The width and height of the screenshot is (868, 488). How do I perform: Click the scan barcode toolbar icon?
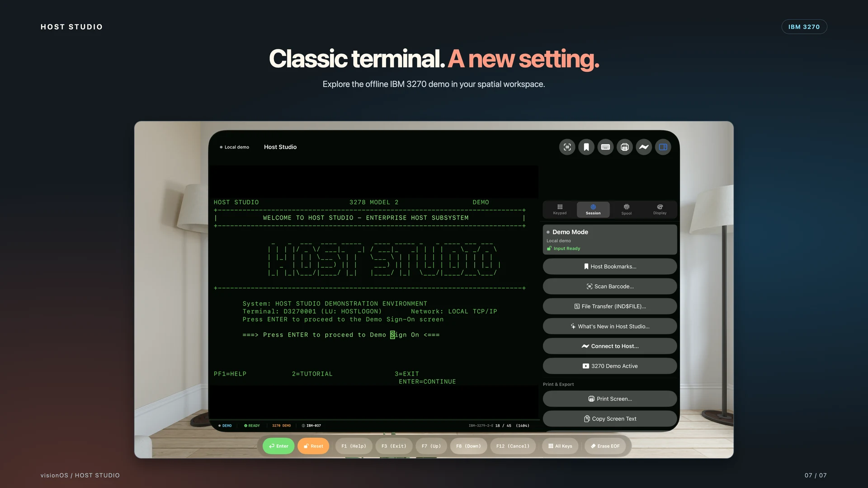click(567, 147)
